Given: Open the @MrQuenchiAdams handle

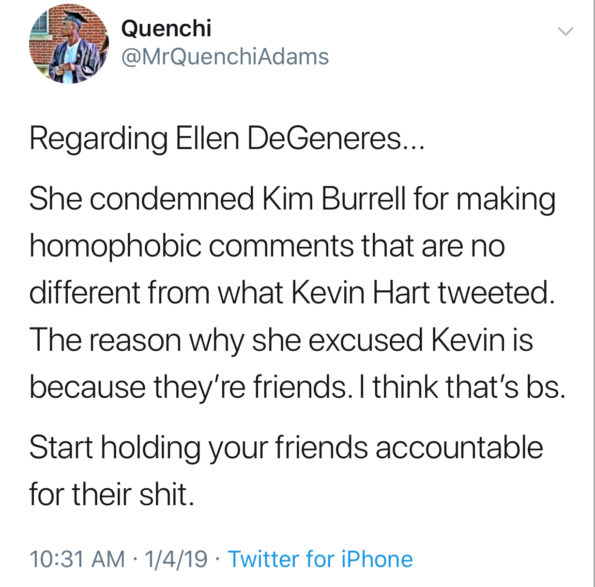Looking at the screenshot, I should pyautogui.click(x=225, y=57).
